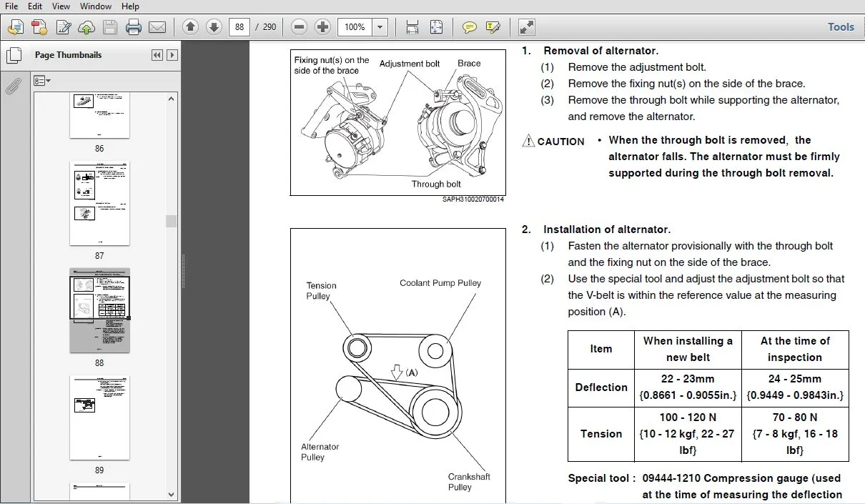Open the Edit menu
This screenshot has width=865, height=504.
[x=35, y=6]
